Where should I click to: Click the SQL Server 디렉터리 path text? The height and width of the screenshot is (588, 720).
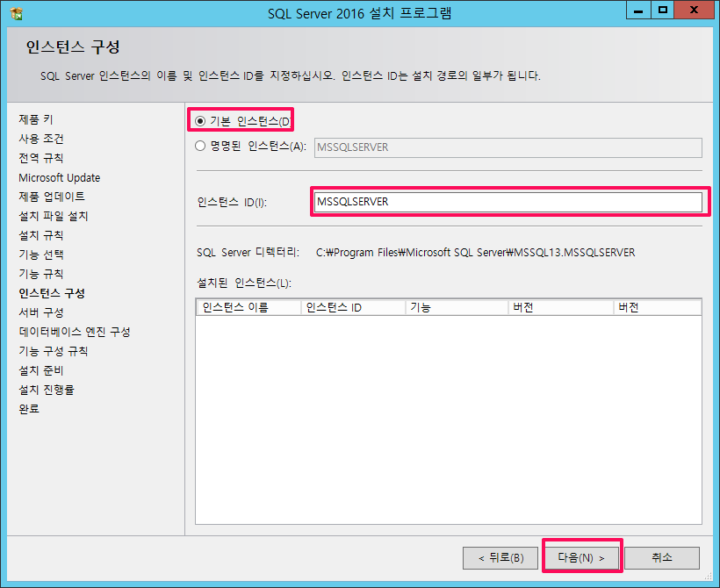[475, 253]
